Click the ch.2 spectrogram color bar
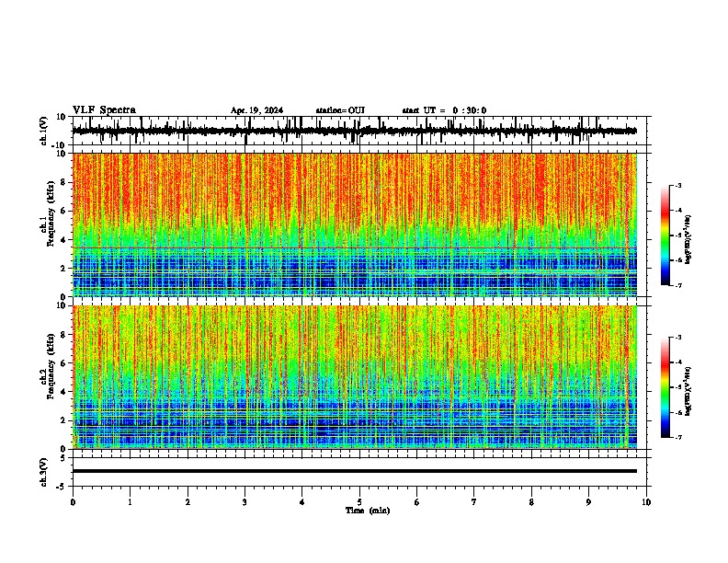728x563 pixels. point(665,387)
